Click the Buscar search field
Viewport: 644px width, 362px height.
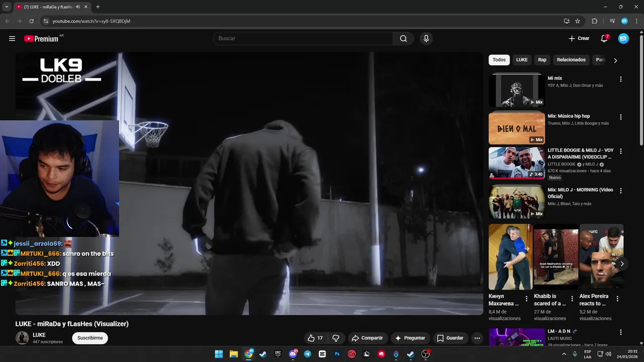coord(303,39)
